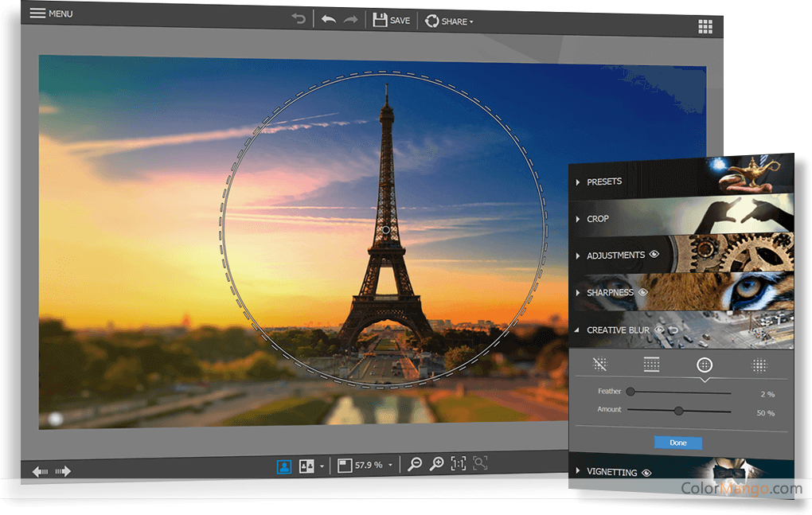Image resolution: width=812 pixels, height=515 pixels.
Task: Set zoom to 1:1 actual size
Action: 459,465
